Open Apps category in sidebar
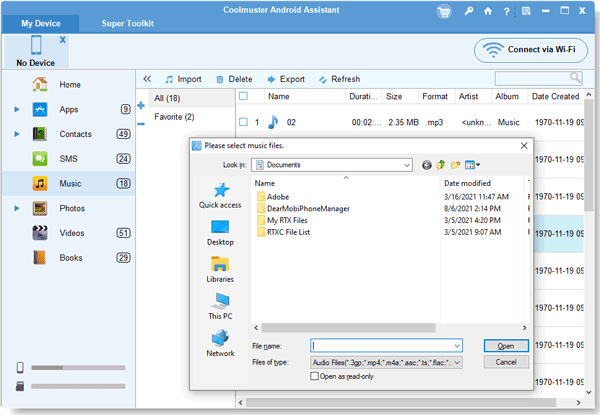Image resolution: width=600 pixels, height=415 pixels. click(69, 109)
